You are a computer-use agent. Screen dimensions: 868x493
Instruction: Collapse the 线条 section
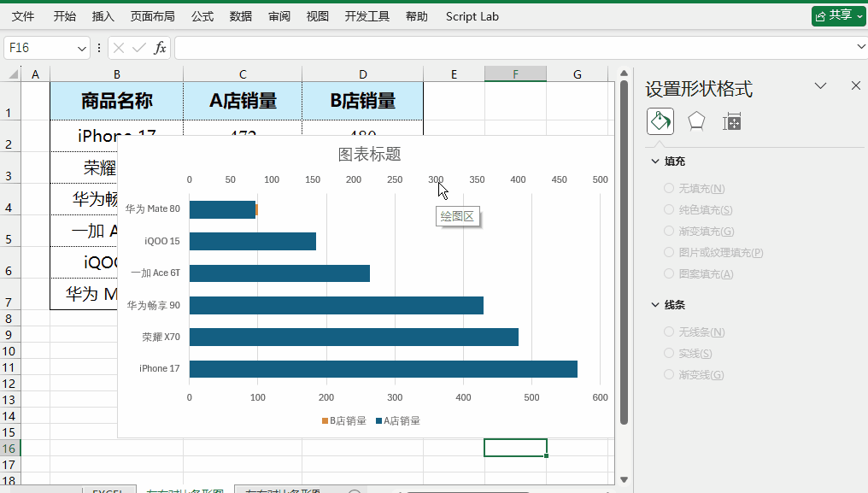(x=655, y=305)
